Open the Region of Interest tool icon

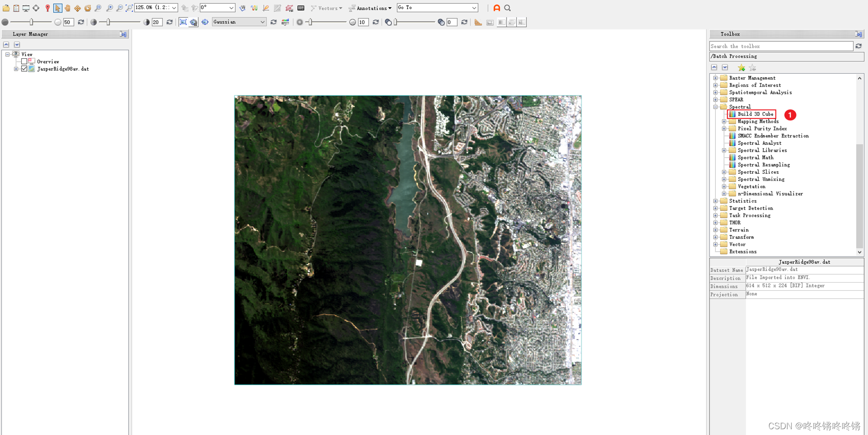click(289, 8)
